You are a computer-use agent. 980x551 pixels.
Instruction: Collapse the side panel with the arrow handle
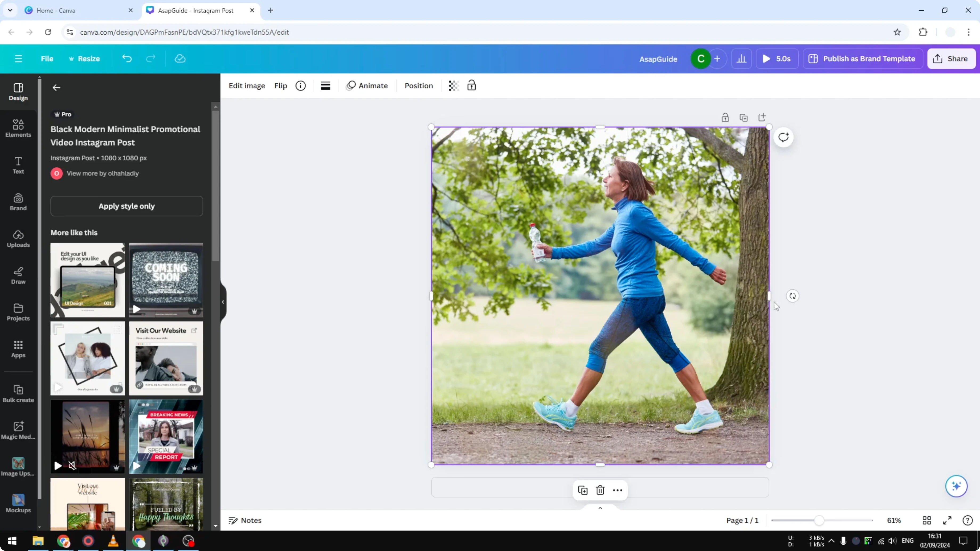click(223, 302)
